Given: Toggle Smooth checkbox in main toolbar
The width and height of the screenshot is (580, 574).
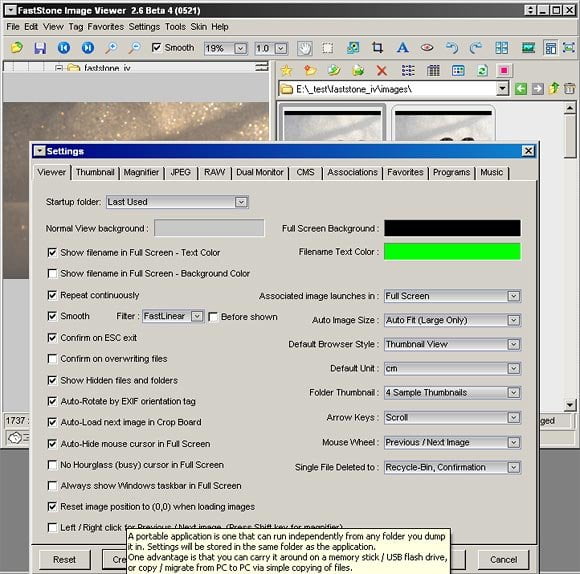Looking at the screenshot, I should coord(156,47).
